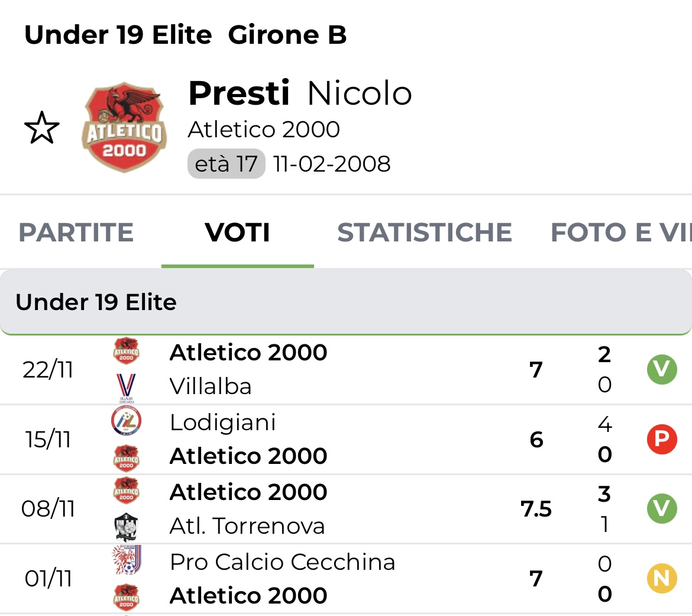Click the Atl. Torrenova team logo
Screen dimensions: 692x616
click(x=126, y=526)
